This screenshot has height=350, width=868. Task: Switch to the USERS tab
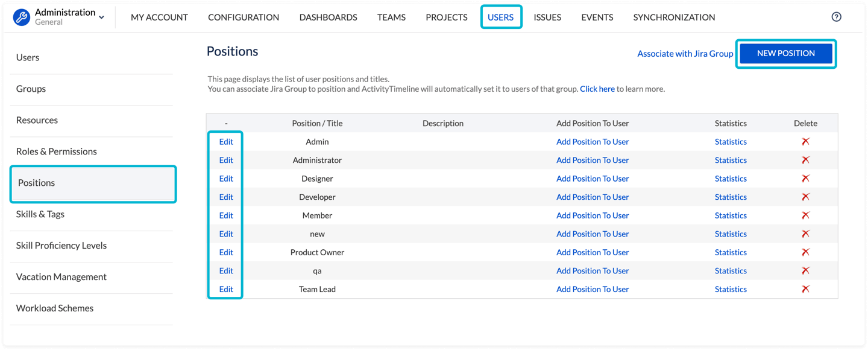click(x=501, y=17)
